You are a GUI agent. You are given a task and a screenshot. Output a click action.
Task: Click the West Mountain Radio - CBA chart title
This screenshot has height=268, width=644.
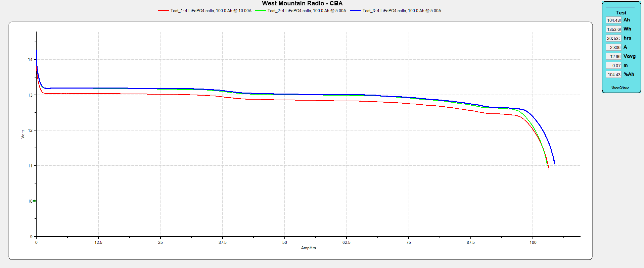(x=302, y=3)
